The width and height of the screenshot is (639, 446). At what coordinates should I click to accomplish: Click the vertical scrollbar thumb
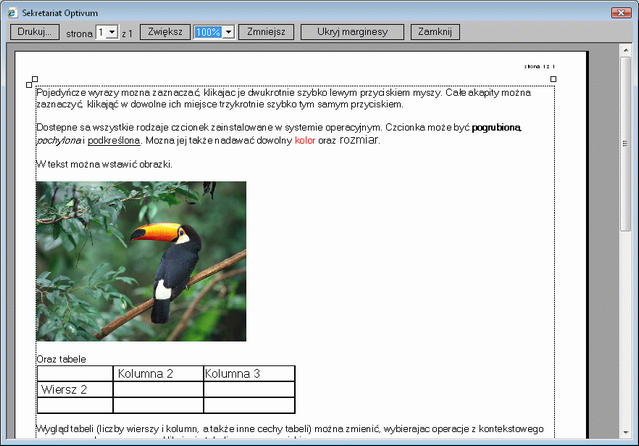click(626, 144)
